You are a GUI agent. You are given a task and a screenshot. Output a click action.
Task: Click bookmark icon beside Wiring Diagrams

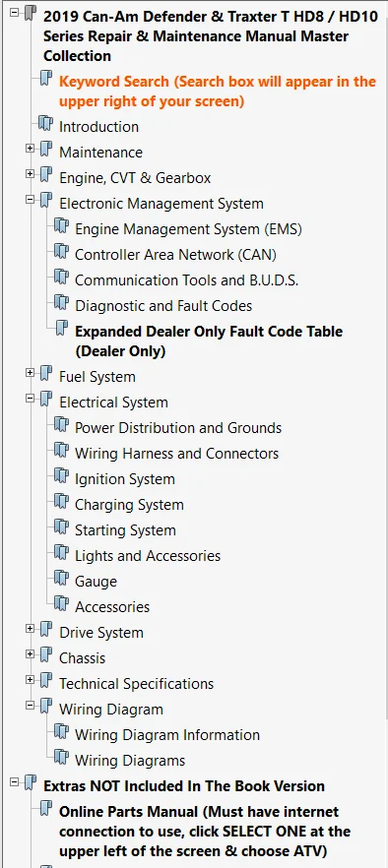pyautogui.click(x=61, y=758)
